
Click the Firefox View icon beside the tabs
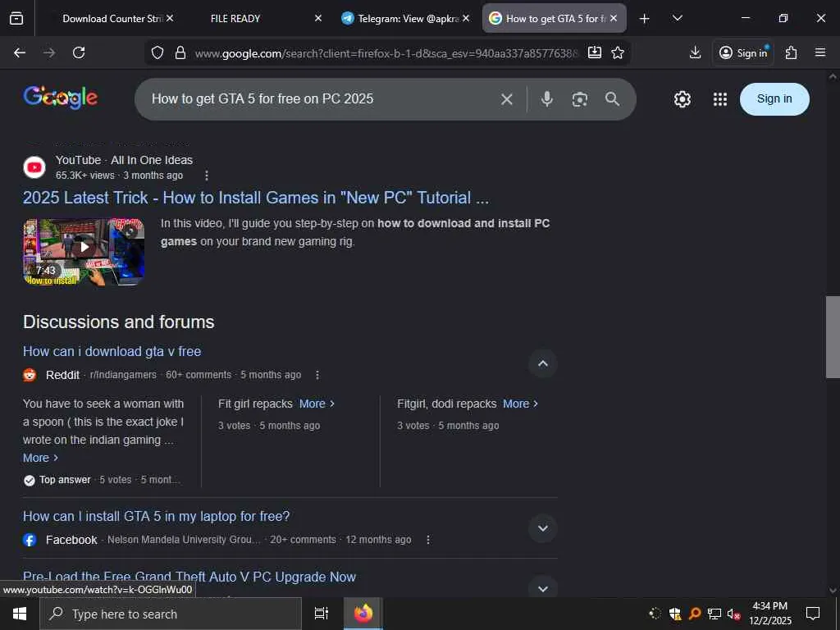click(x=16, y=18)
